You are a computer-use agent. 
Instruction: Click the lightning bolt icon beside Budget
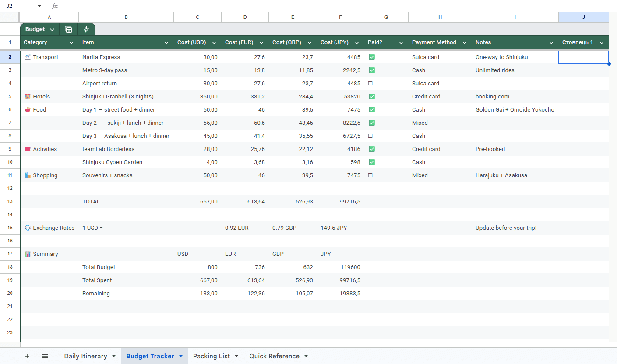86,29
